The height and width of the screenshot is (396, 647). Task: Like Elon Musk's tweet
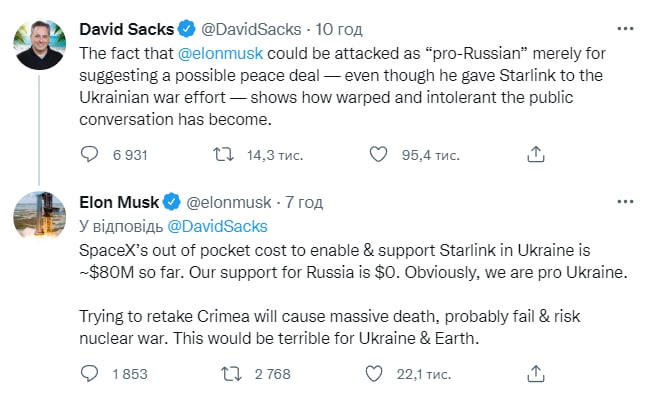click(x=374, y=373)
